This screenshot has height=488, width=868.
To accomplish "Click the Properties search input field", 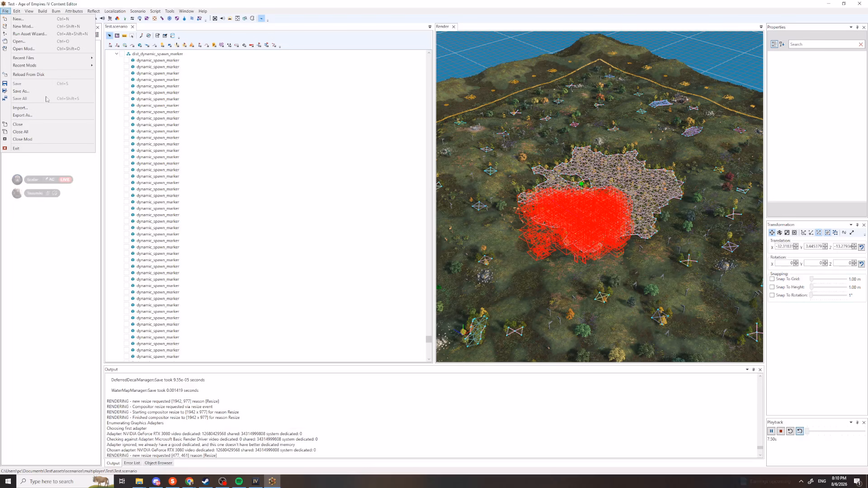I will (x=823, y=44).
